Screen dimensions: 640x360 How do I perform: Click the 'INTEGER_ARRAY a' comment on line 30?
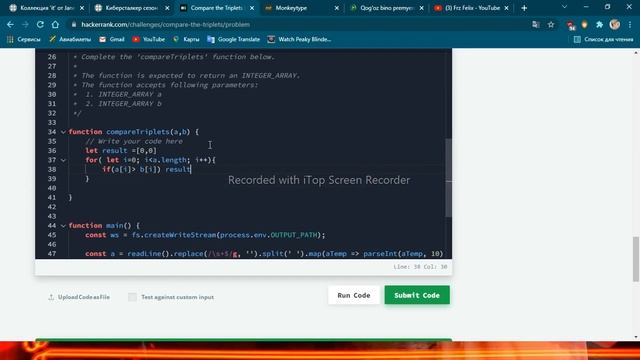click(x=130, y=94)
